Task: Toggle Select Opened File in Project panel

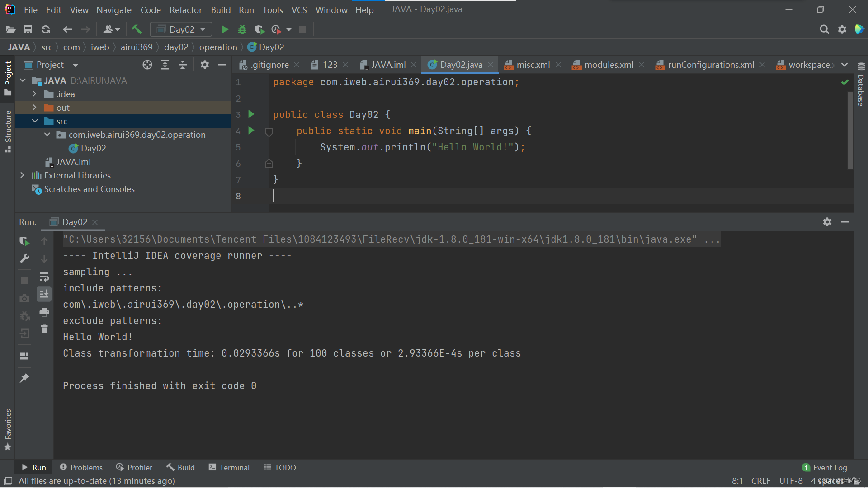Action: point(147,65)
